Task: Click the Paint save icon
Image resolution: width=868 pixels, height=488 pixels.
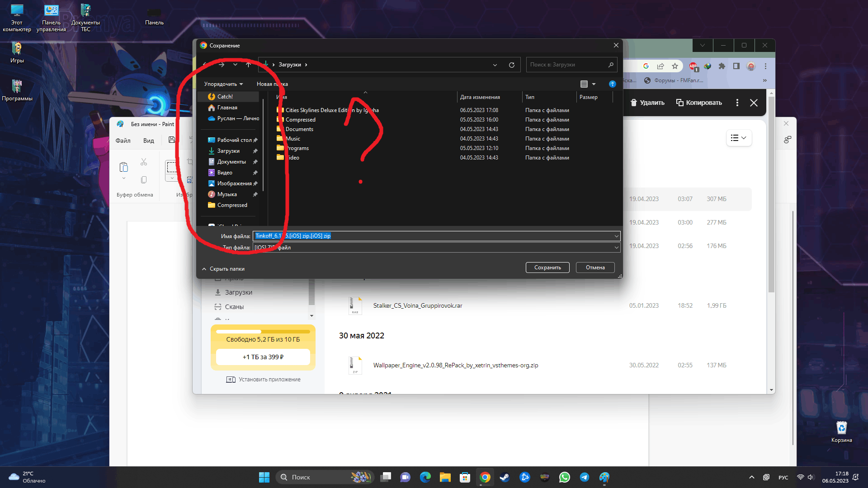Action: (x=172, y=140)
